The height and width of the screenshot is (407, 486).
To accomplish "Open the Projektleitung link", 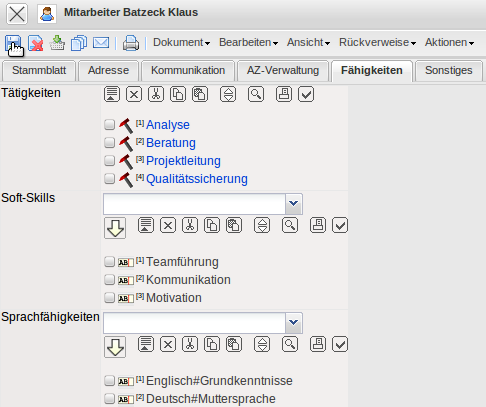I will coord(183,161).
